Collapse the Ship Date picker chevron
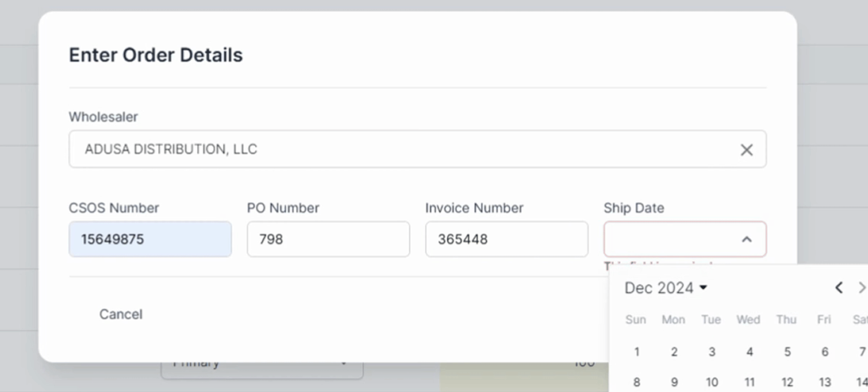 click(747, 239)
